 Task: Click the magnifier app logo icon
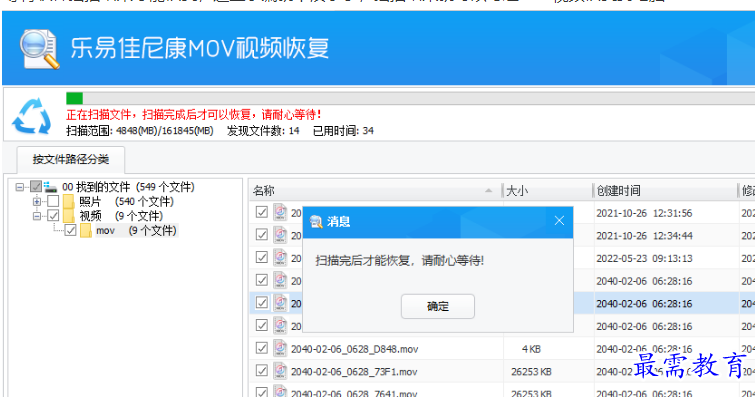tap(40, 49)
